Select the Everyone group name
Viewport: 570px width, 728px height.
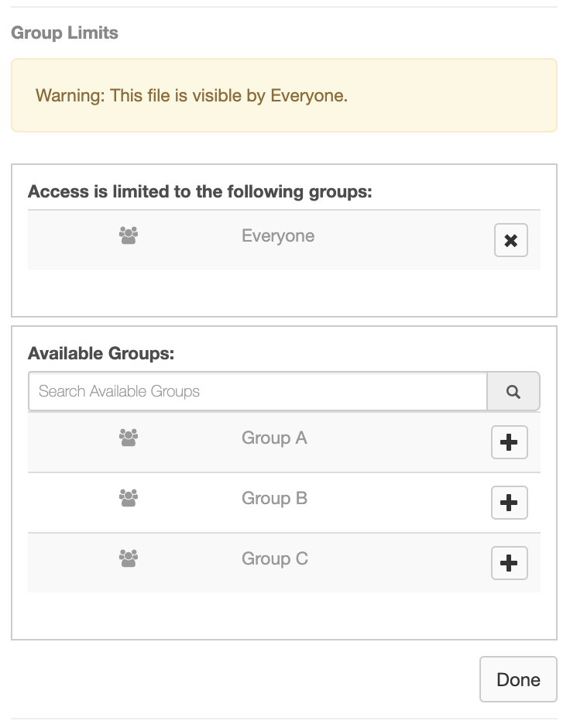coord(278,236)
